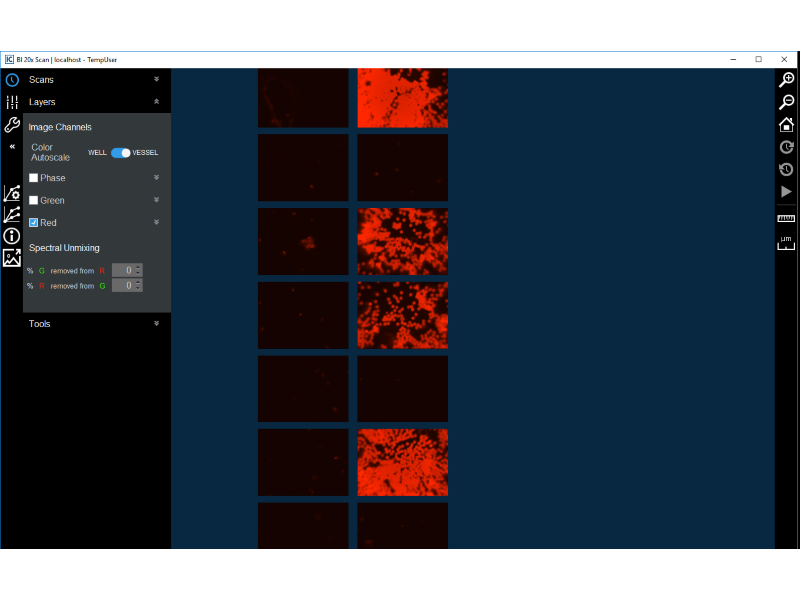The width and height of the screenshot is (800, 600).
Task: Select the Layers sliders icon in sidebar
Action: click(12, 102)
